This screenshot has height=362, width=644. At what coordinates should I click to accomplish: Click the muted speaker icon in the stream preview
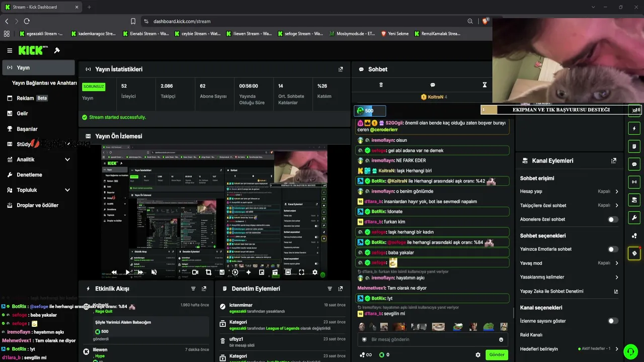[x=154, y=273]
